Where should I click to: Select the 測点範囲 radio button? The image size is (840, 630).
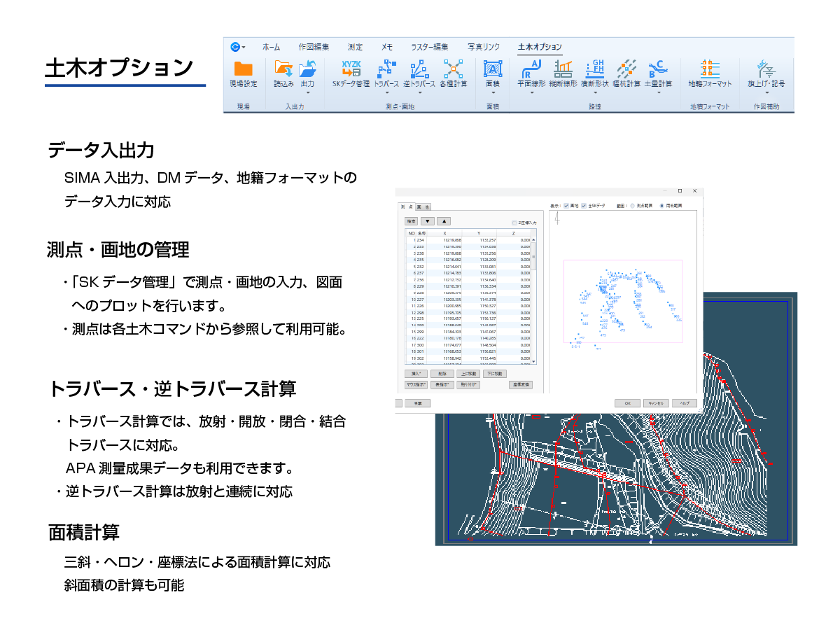click(x=633, y=206)
